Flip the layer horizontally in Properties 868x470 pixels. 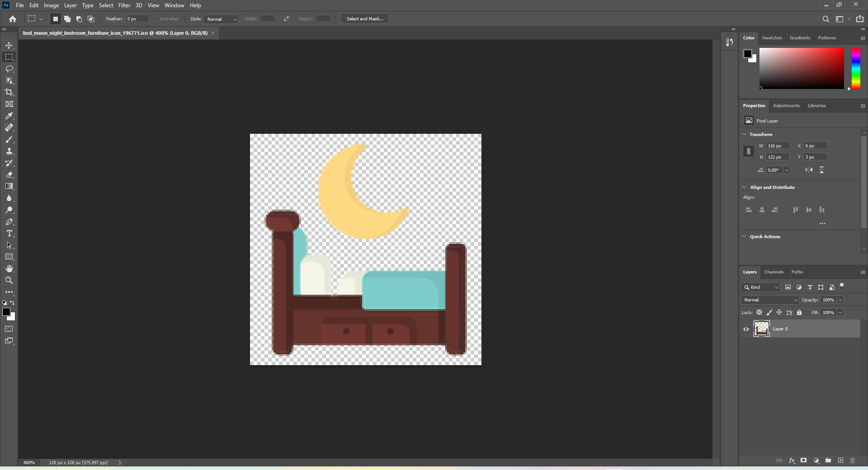pyautogui.click(x=809, y=170)
